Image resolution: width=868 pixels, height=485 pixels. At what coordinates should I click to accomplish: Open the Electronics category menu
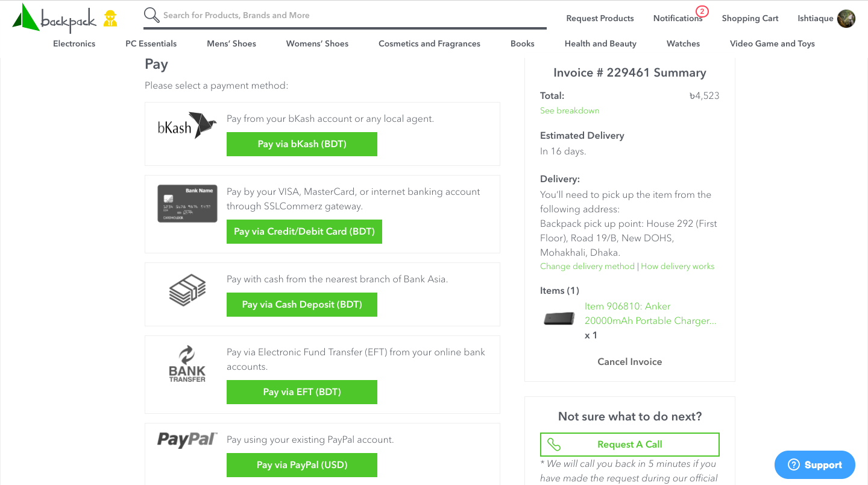[x=74, y=43]
